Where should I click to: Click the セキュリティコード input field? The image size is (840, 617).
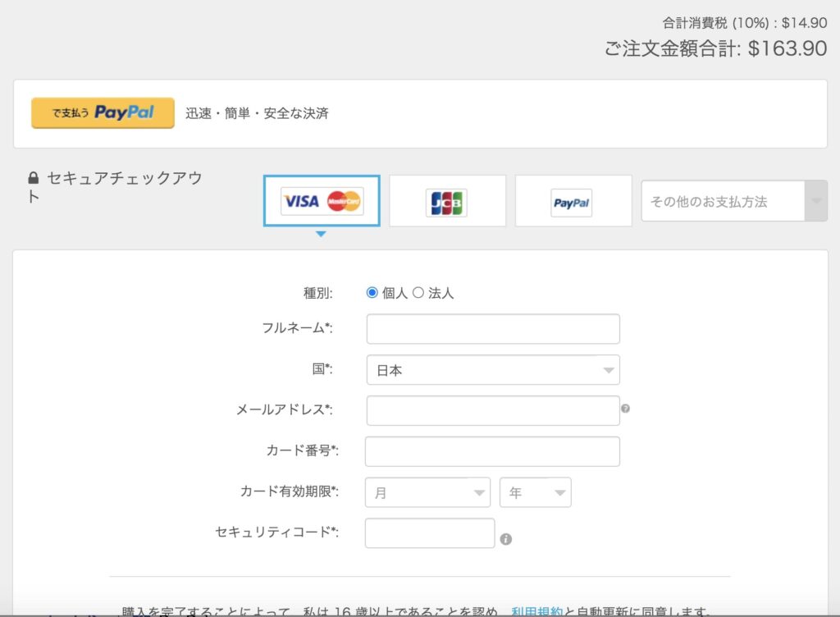point(430,533)
